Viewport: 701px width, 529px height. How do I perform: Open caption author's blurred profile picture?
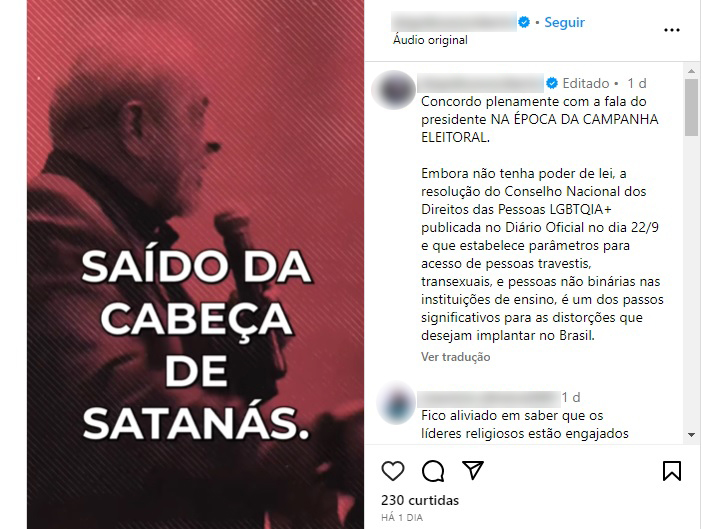(393, 89)
